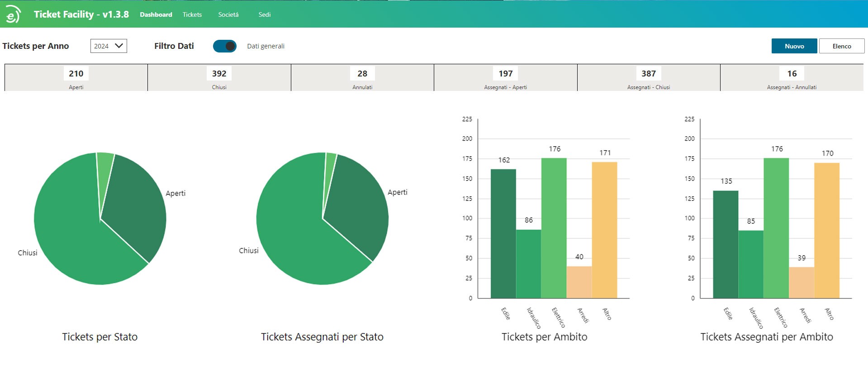Select the 16 Assegnati - Annullati tile
The height and width of the screenshot is (390, 868).
(792, 78)
